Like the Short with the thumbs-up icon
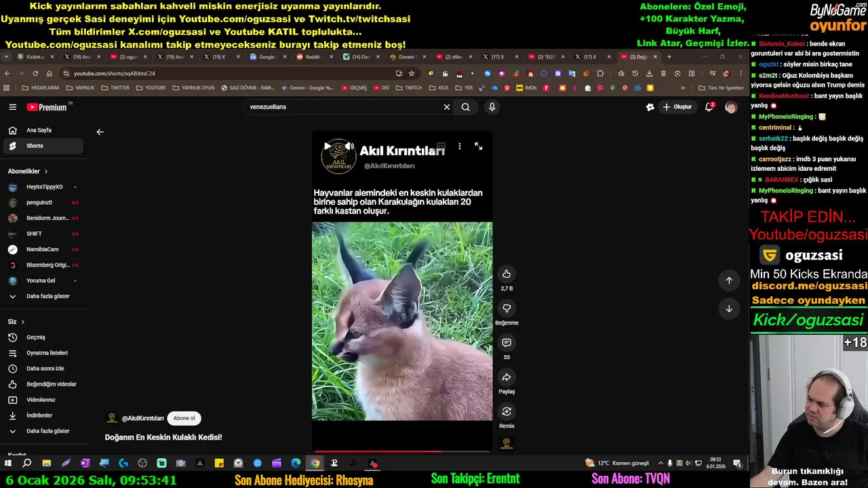 (506, 274)
